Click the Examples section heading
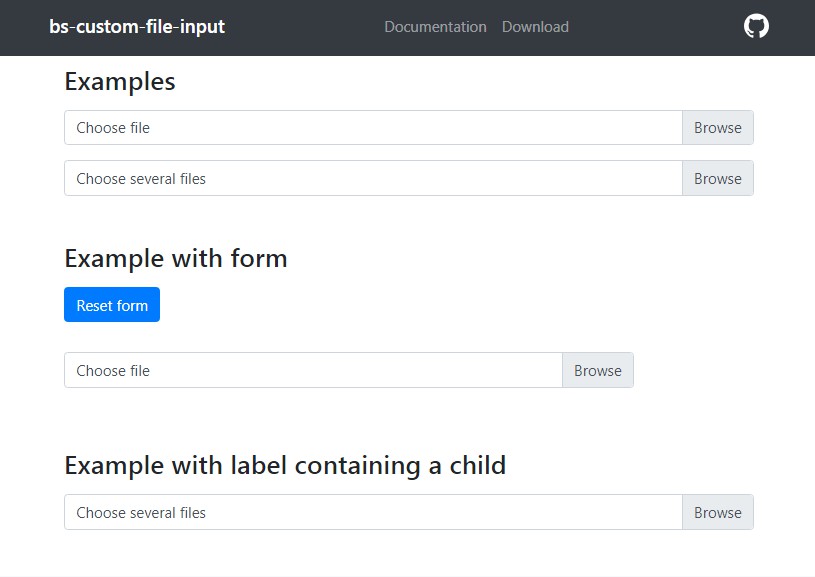This screenshot has width=815, height=577. click(119, 81)
